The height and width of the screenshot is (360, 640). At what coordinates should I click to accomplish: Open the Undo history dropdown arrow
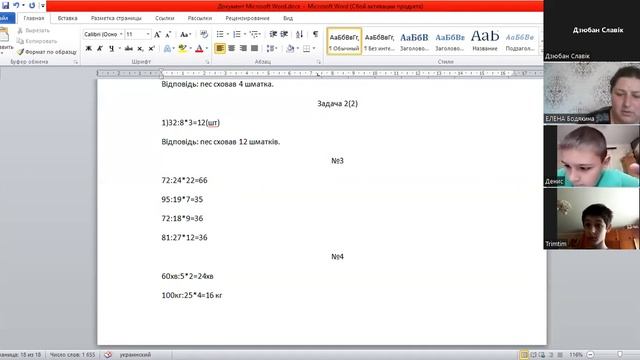pos(23,5)
